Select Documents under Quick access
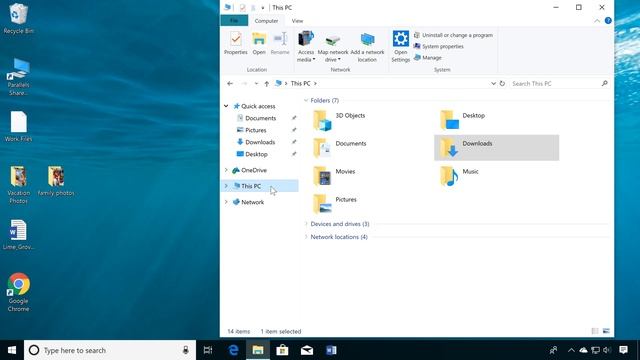This screenshot has width=640, height=360. coord(260,118)
